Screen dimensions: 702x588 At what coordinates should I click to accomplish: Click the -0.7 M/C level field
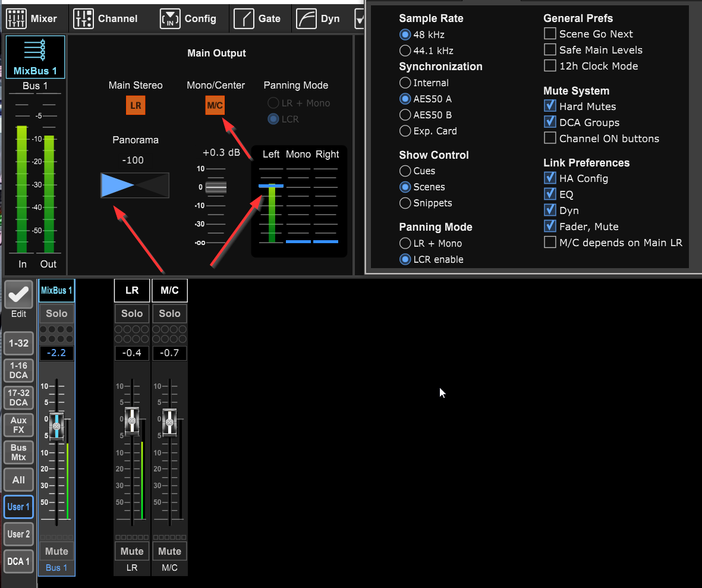[169, 353]
